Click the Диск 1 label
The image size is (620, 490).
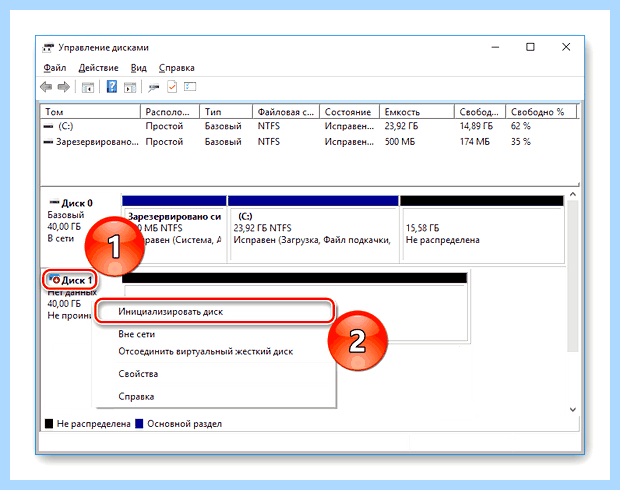(77, 280)
